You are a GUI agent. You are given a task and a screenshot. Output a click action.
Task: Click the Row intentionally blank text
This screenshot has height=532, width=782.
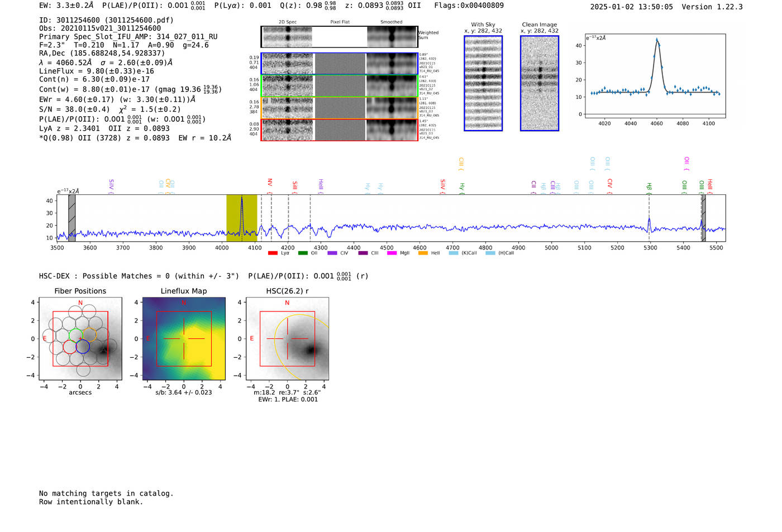click(91, 502)
